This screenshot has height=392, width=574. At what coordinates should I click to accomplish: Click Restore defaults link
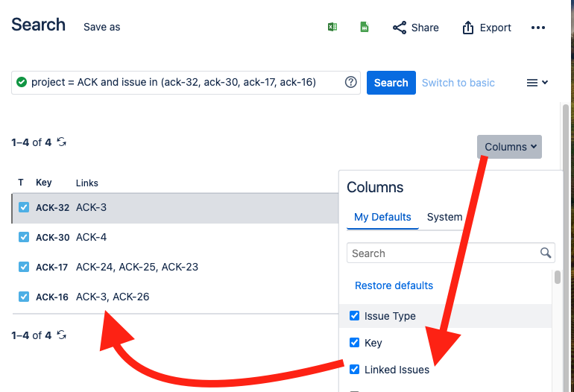coord(394,285)
